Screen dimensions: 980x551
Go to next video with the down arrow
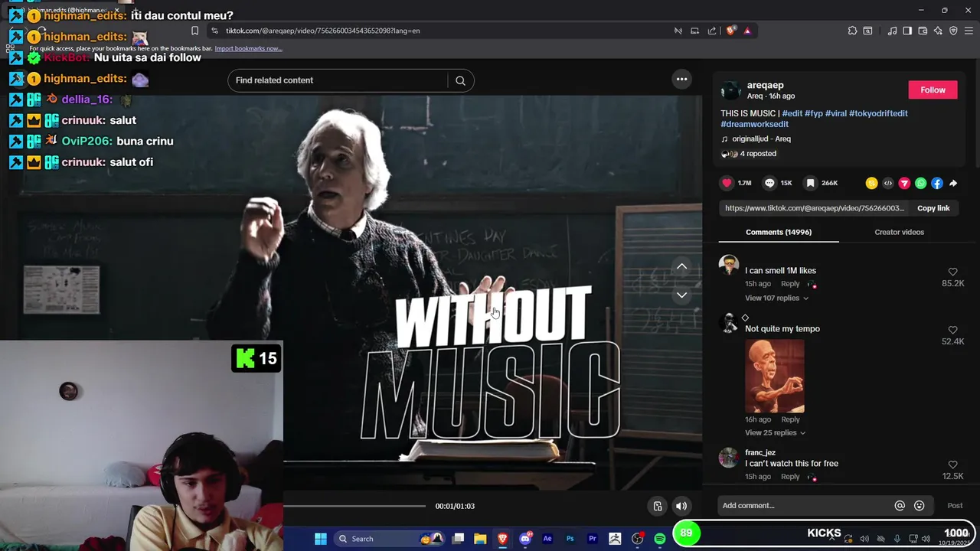[x=681, y=295]
